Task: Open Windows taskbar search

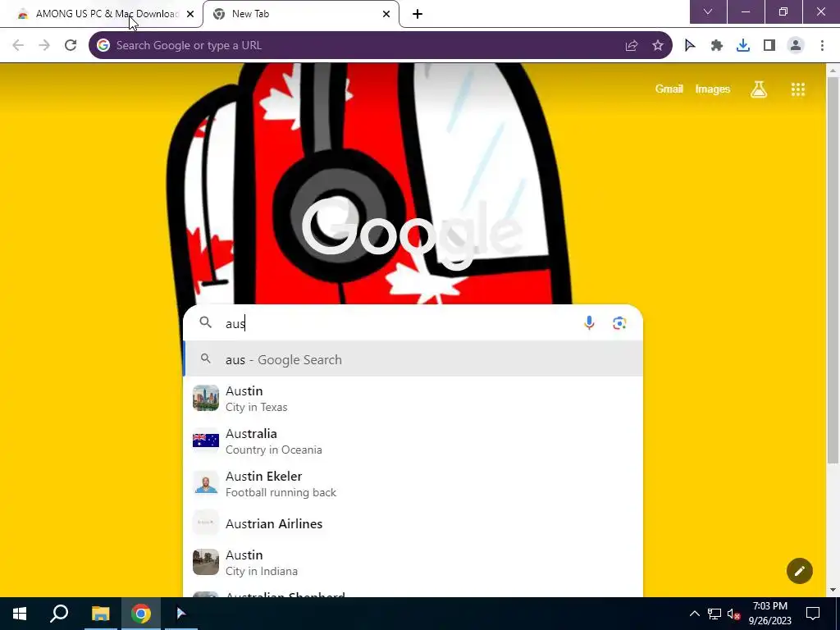Action: coord(59,614)
